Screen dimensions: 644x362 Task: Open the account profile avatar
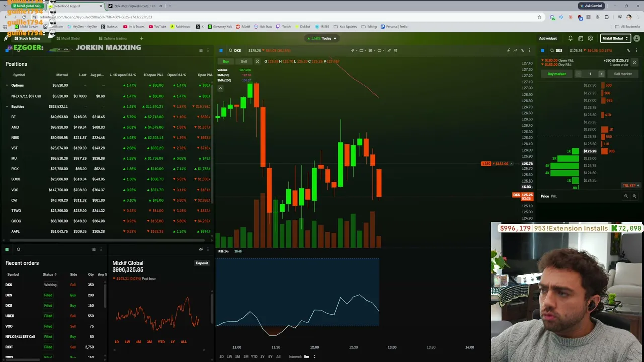point(636,38)
